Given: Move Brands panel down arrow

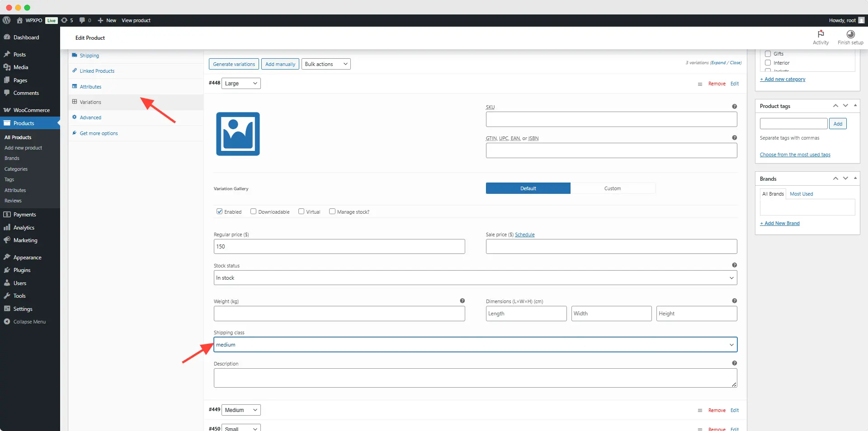Looking at the screenshot, I should [845, 178].
